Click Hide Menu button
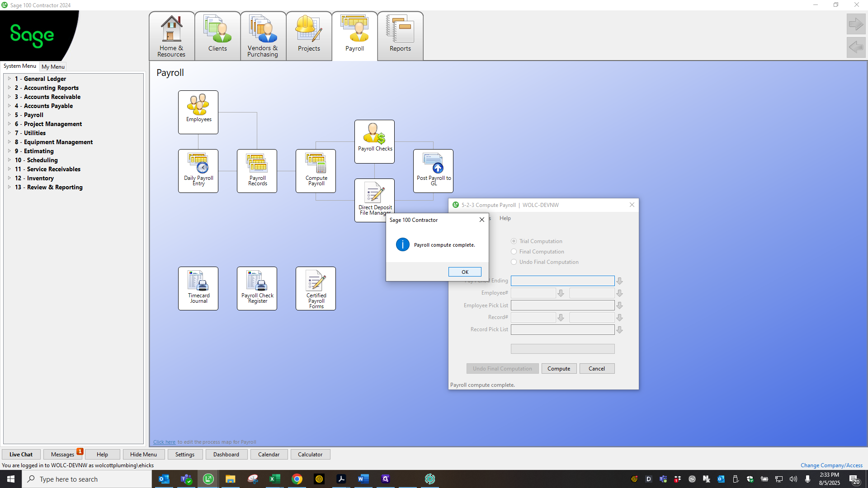Viewport: 868px width, 488px height. click(x=143, y=455)
